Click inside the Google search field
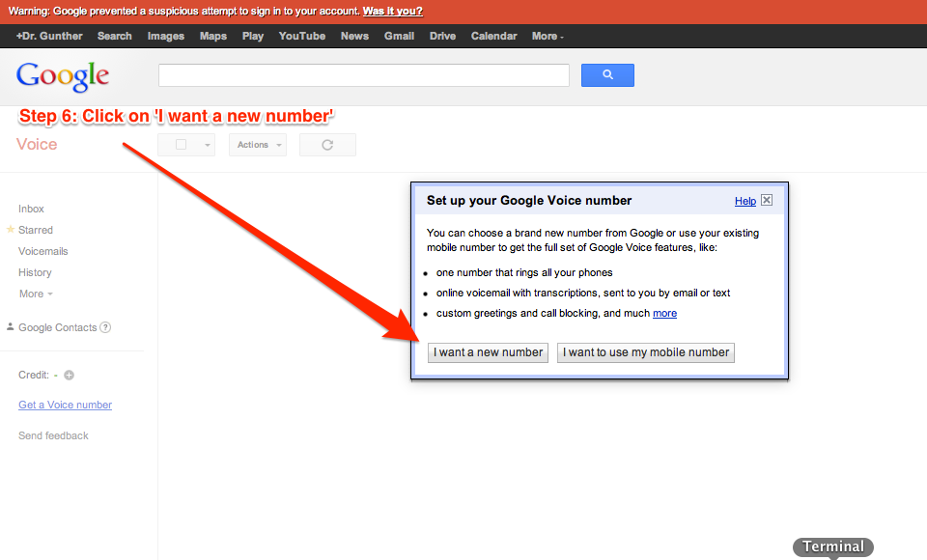The width and height of the screenshot is (927, 560). [x=364, y=75]
